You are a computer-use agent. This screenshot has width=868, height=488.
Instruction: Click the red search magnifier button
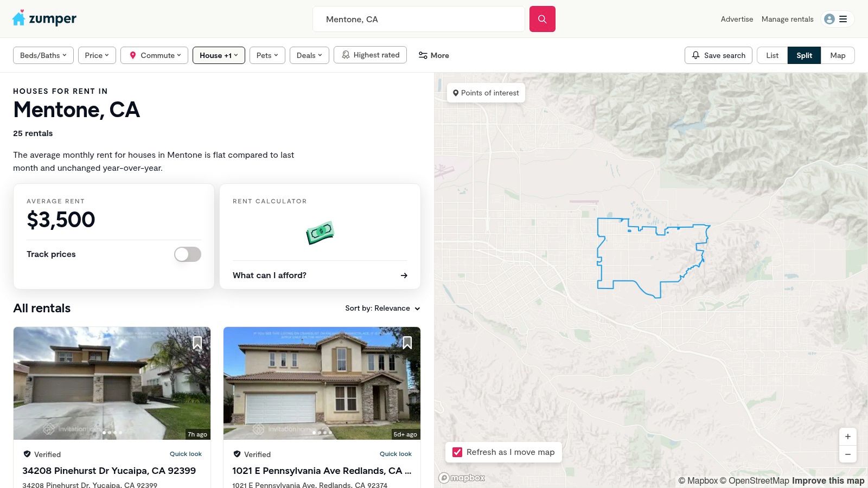click(542, 19)
